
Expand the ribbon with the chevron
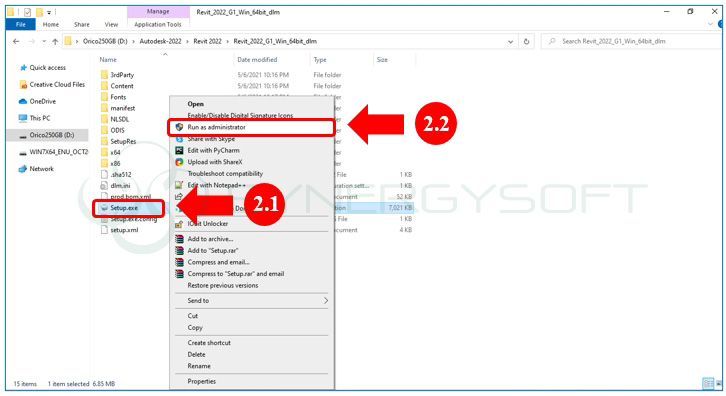pos(710,25)
